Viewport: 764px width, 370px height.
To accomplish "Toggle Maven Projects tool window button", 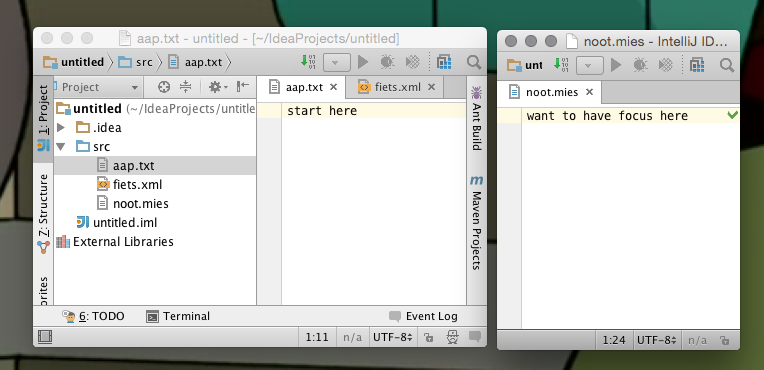I will click(476, 222).
